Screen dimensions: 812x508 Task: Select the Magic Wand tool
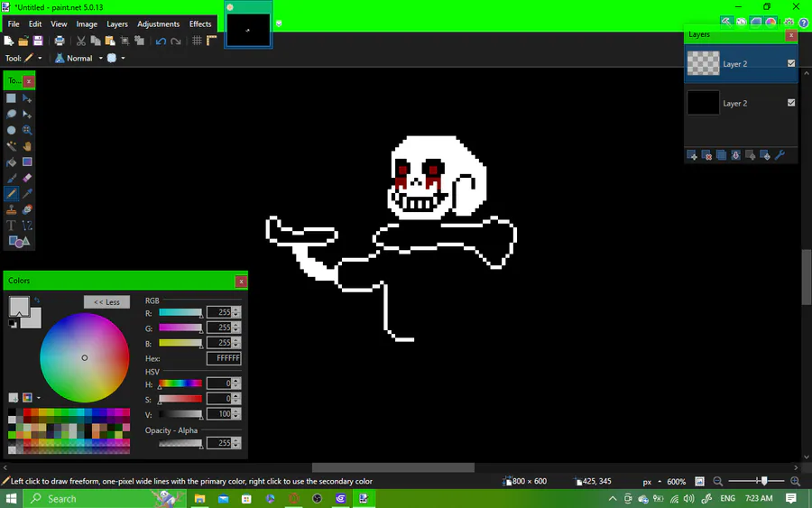[x=11, y=146]
